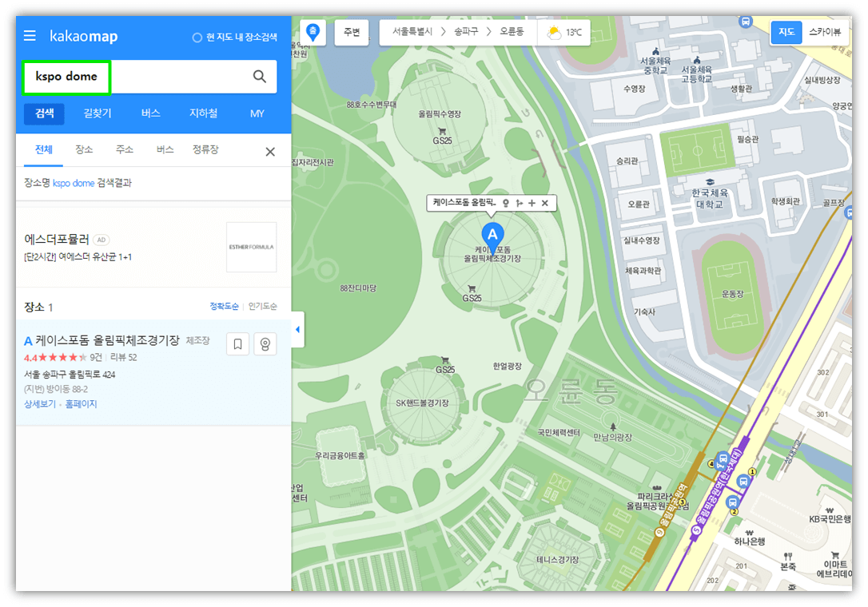
Task: Click the 우리금융아트홀 map label
Action: [x=340, y=455]
